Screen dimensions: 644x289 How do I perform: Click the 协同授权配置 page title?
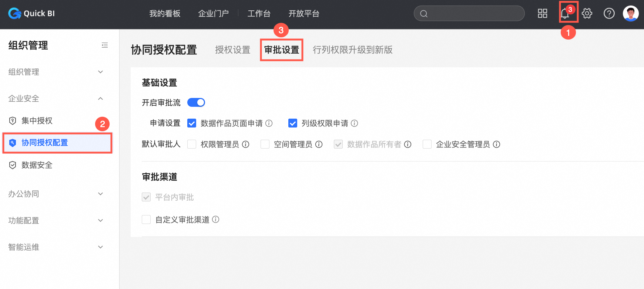164,50
